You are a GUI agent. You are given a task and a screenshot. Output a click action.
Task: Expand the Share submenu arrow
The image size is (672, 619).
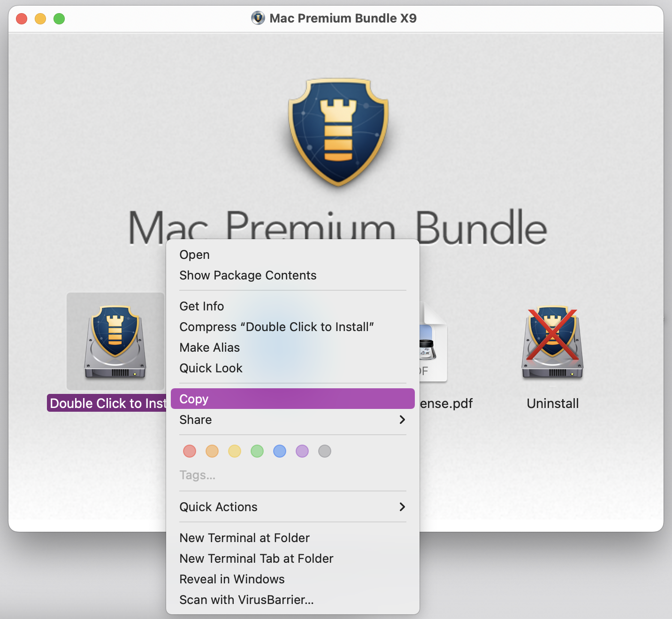(x=402, y=420)
